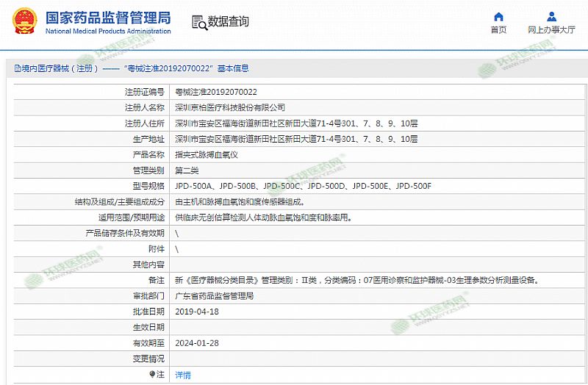Viewport: 588px width, 385px height.
Task: Click the 数据查询 heading text
Action: (x=228, y=22)
